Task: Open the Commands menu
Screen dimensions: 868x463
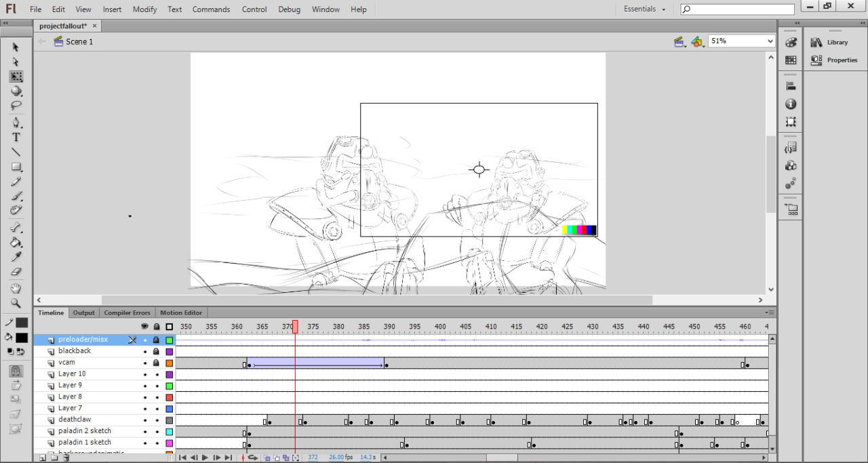Action: [211, 9]
